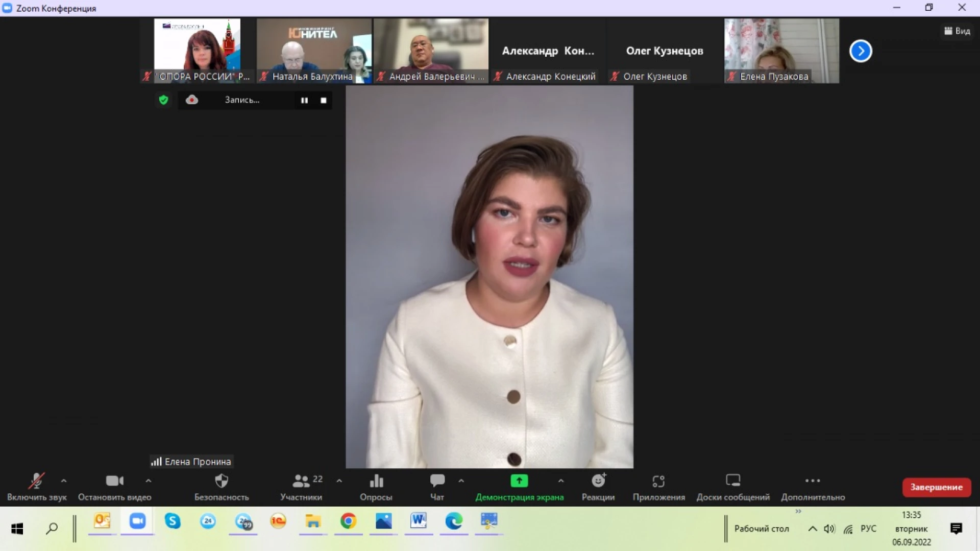The height and width of the screenshot is (551, 980).
Task: Open the Опросы polls icon
Action: pos(376,487)
